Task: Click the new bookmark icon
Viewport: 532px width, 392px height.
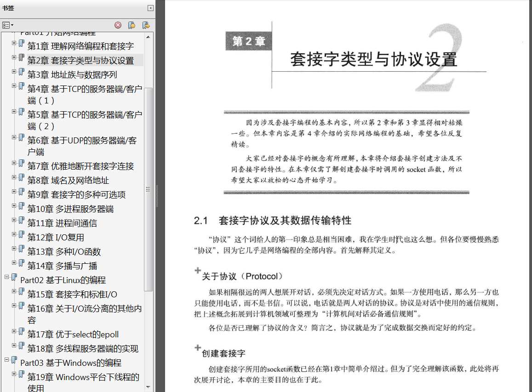Action: tap(132, 25)
